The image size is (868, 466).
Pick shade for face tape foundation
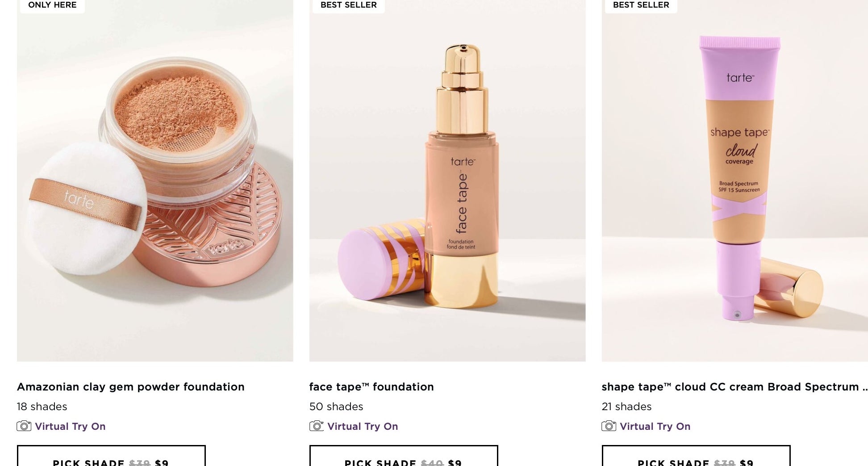click(x=404, y=456)
